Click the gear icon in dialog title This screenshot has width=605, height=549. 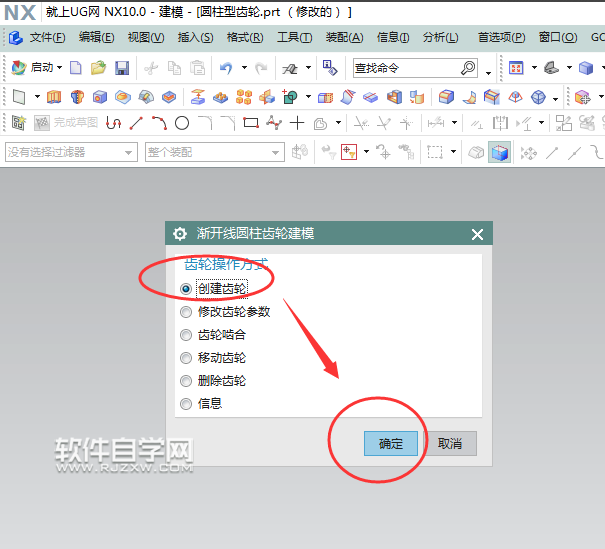coord(180,233)
